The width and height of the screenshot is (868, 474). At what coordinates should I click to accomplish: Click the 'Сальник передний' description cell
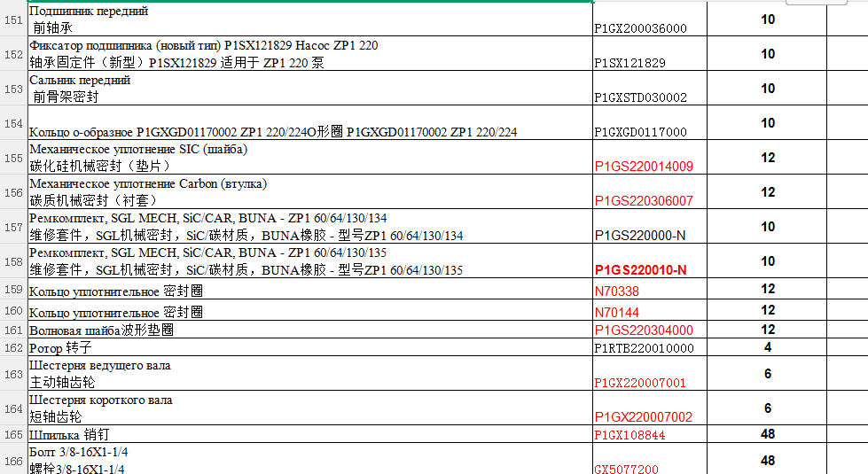310,89
